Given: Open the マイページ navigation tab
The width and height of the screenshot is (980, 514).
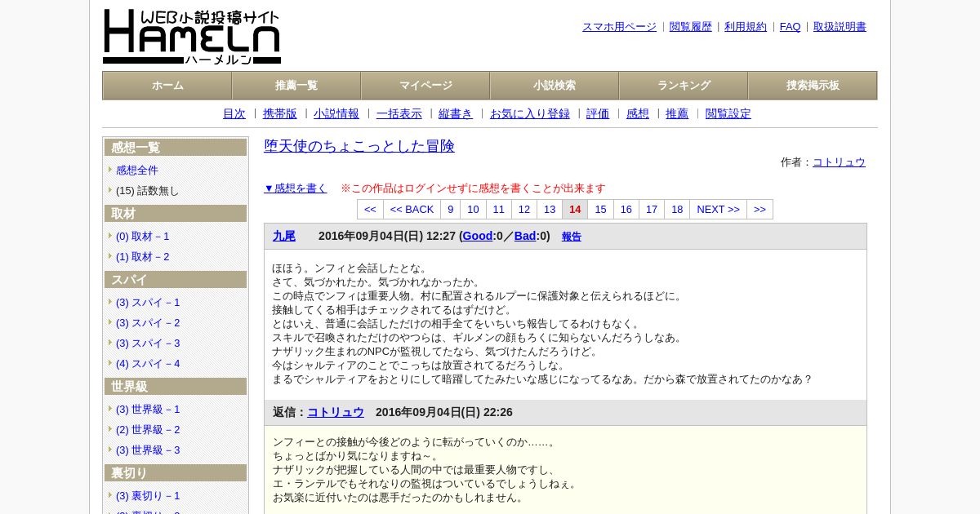Looking at the screenshot, I should (425, 86).
